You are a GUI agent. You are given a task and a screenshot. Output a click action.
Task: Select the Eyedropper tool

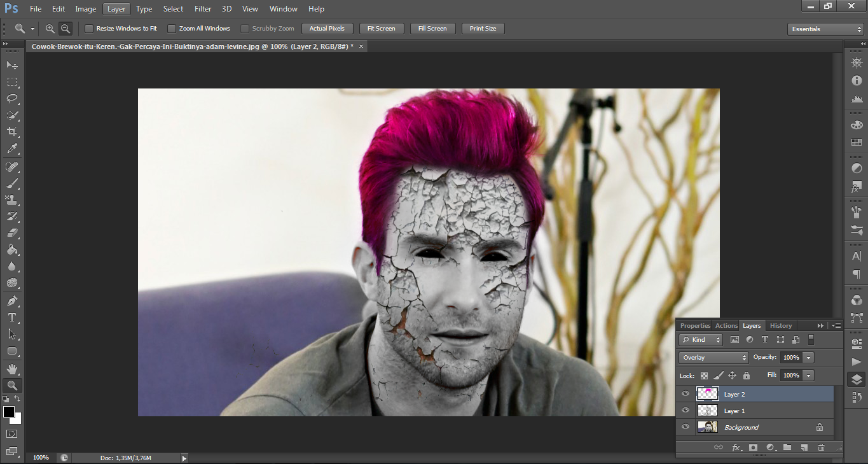pos(12,148)
